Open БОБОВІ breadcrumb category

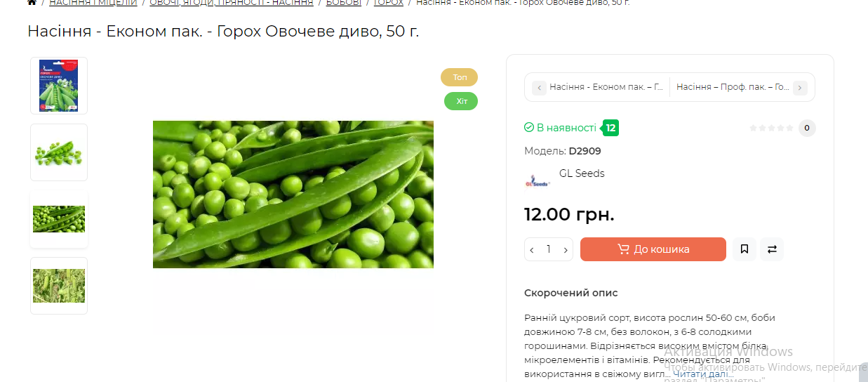tap(344, 3)
